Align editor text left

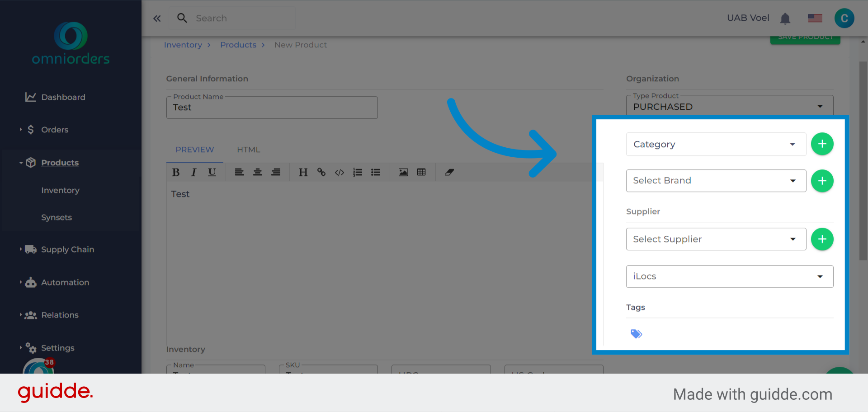(x=239, y=172)
